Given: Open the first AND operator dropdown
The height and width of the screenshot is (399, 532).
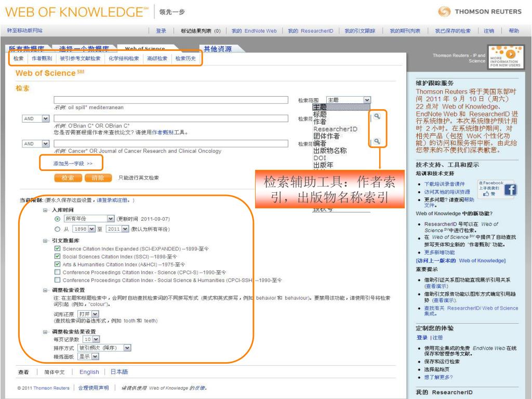Looking at the screenshot, I should tap(36, 118).
